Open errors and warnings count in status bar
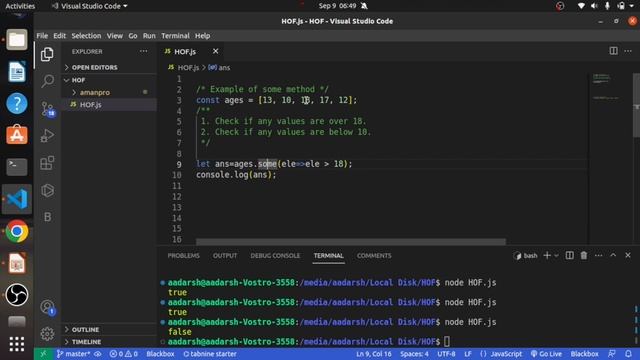Screen dimensions: 640x360 click(123, 354)
